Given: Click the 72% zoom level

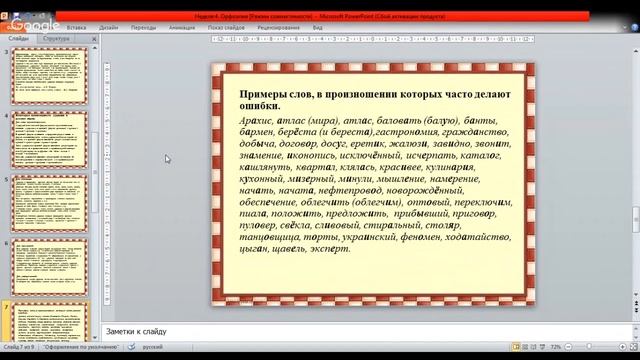Looking at the screenshot, I should 555,347.
